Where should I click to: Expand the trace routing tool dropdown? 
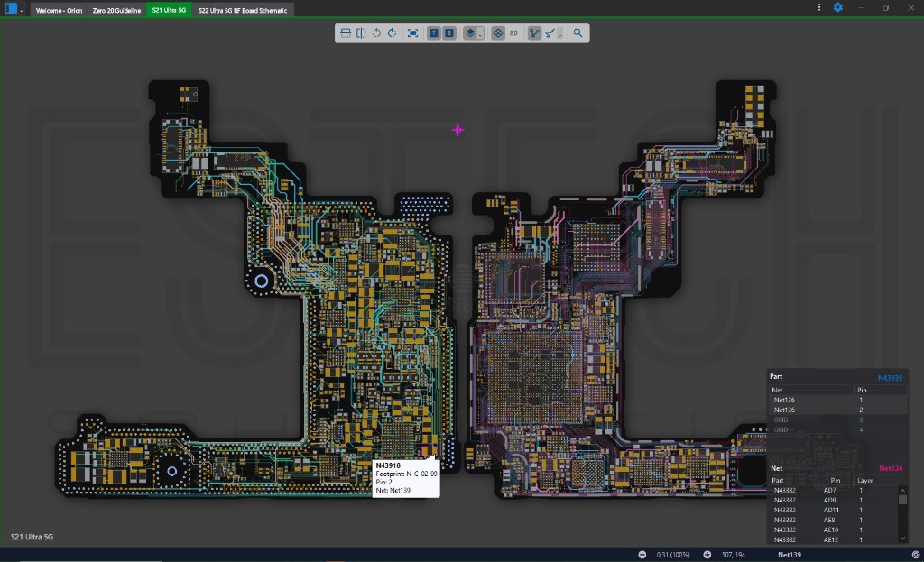coord(559,35)
